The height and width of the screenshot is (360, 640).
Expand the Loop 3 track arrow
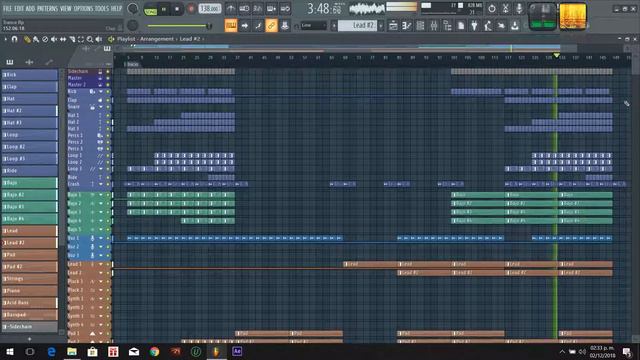(x=101, y=169)
